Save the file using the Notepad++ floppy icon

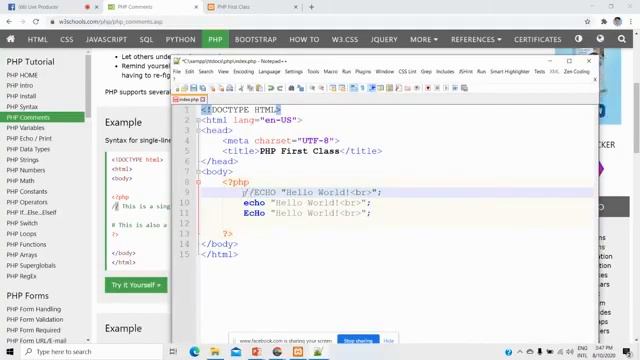(x=193, y=88)
